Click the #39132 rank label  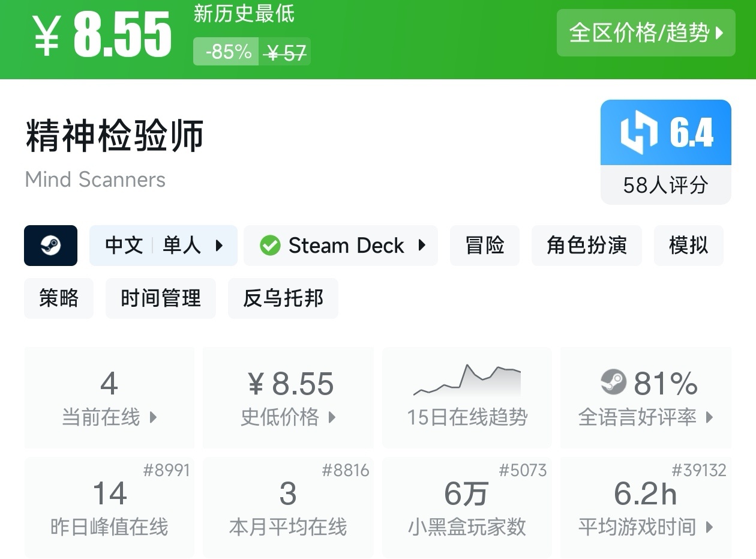point(699,470)
